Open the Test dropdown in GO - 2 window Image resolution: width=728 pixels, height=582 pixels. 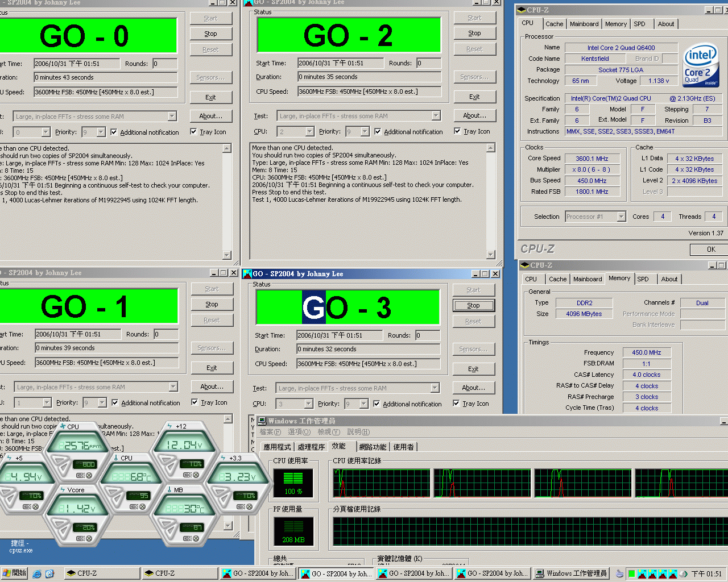[436, 116]
